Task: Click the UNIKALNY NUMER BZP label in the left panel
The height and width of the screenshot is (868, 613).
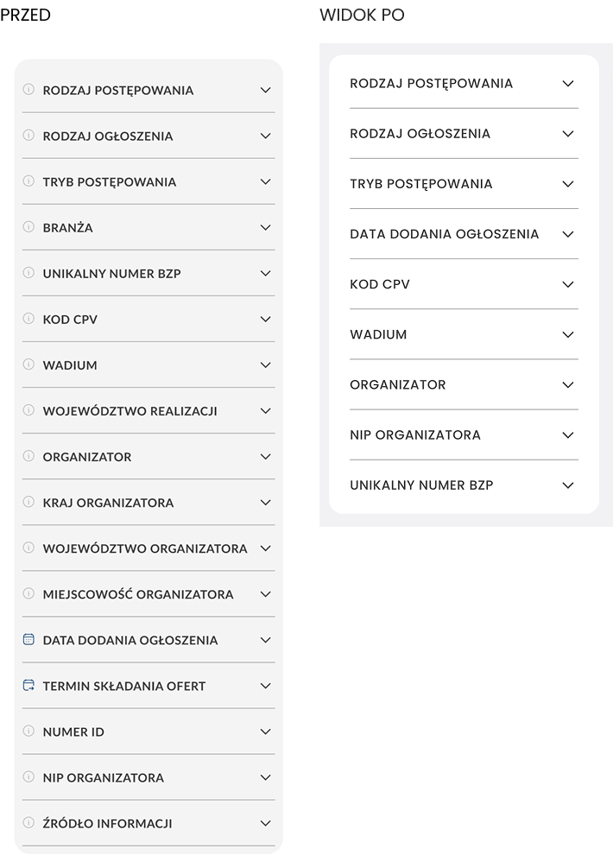Action: pyautogui.click(x=111, y=274)
